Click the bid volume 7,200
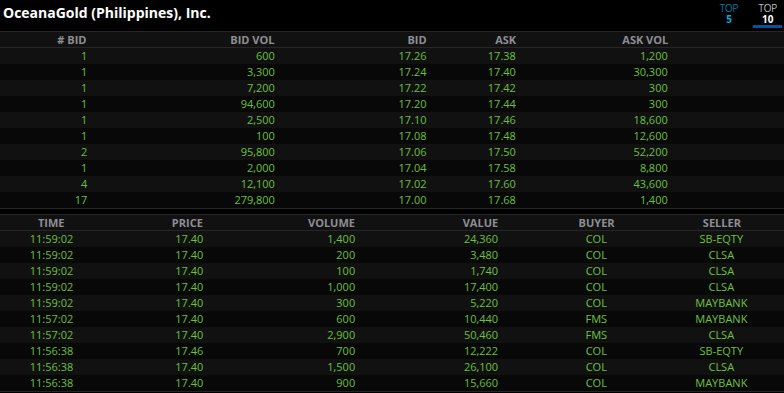 point(260,88)
